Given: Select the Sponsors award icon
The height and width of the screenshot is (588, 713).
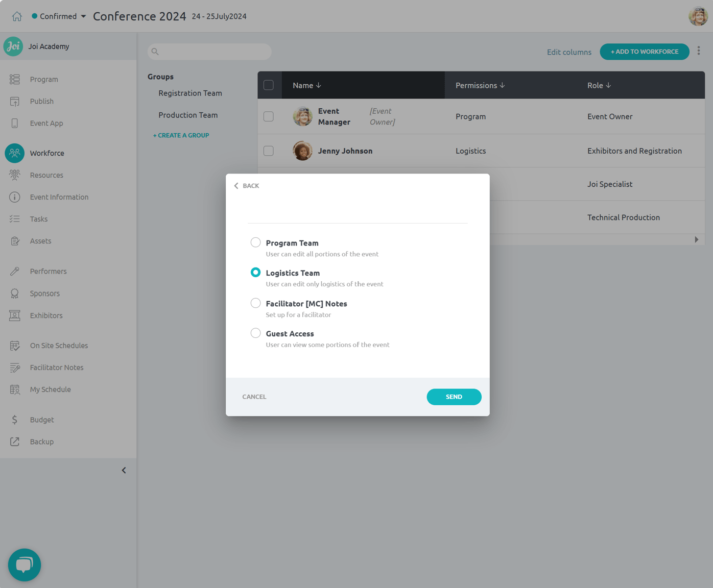Looking at the screenshot, I should [x=14, y=293].
